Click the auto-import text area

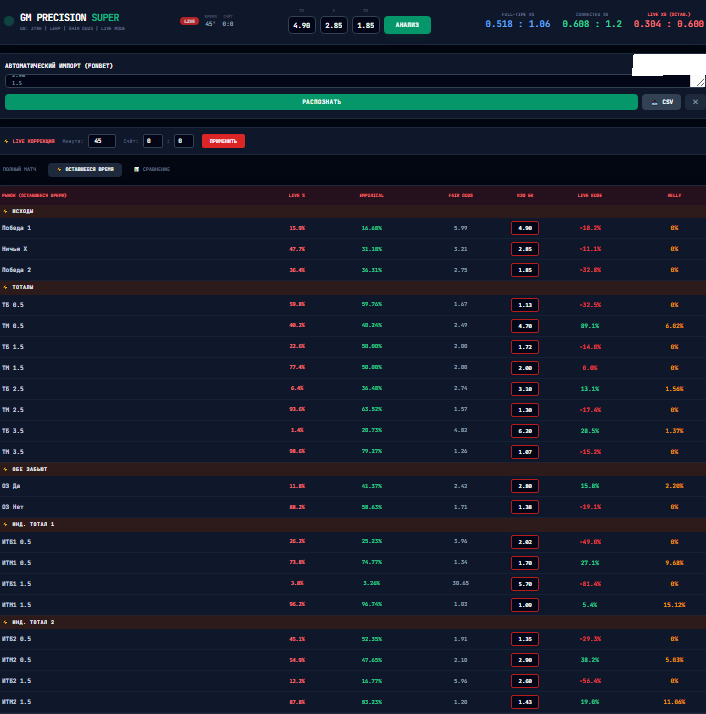(x=347, y=81)
